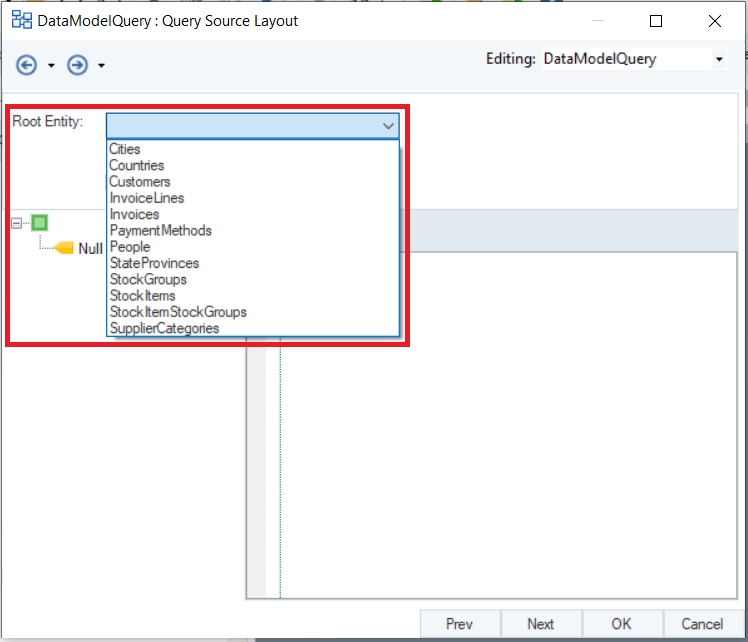The image size is (748, 642).
Task: Click the forward navigation arrow icon
Action: 77,65
